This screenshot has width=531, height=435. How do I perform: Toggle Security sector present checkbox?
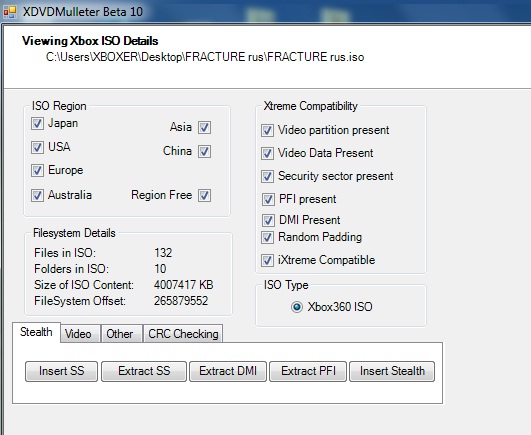coord(267,176)
